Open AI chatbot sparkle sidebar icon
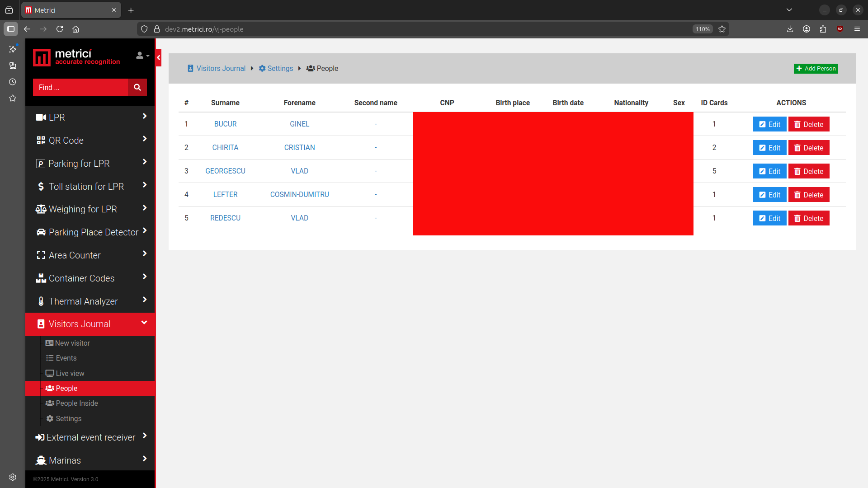Viewport: 868px width, 488px height. click(13, 49)
